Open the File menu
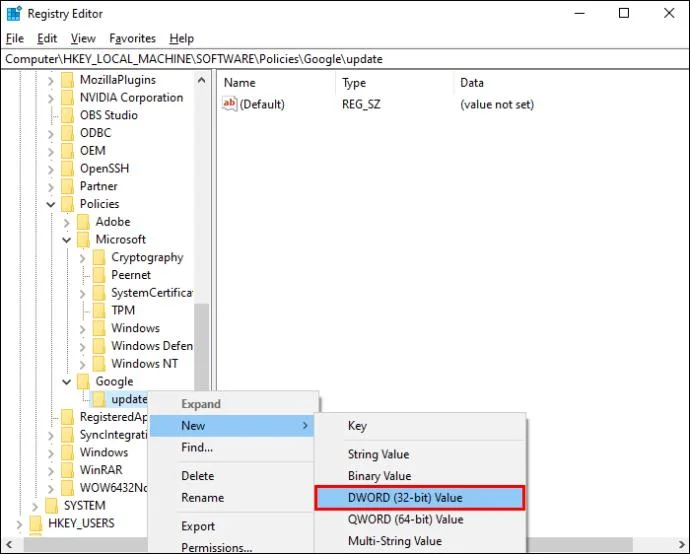 point(15,39)
